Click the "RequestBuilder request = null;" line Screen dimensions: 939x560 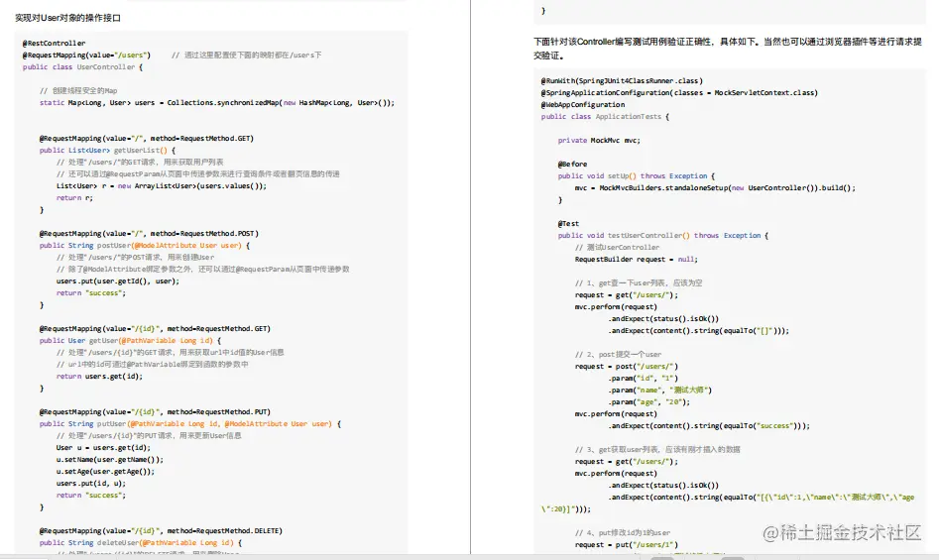tap(637, 259)
